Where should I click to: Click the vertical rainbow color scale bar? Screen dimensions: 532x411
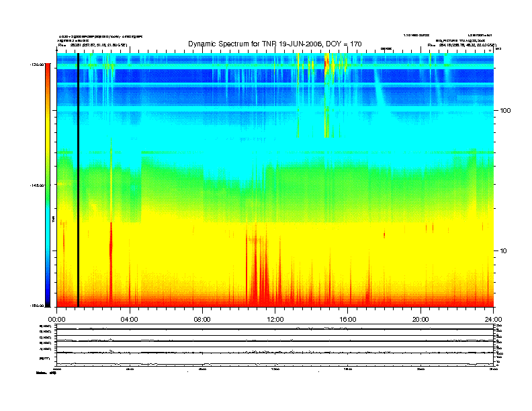[x=48, y=185]
